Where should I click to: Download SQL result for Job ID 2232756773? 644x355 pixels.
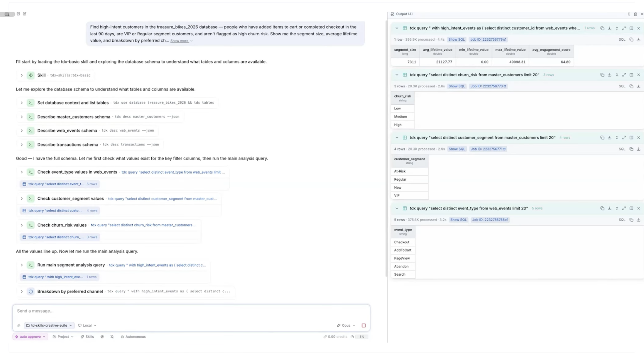point(639,86)
